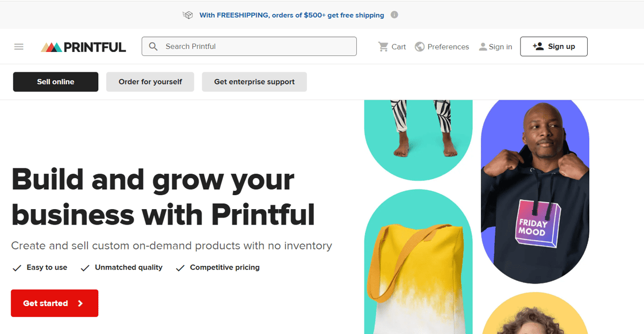
Task: Click the red Get started button
Action: pos(55,303)
